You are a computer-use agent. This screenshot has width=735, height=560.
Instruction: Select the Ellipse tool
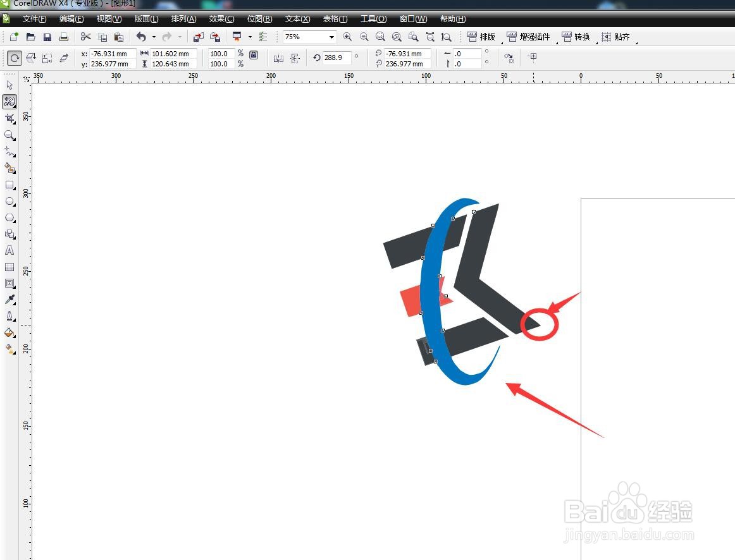pyautogui.click(x=9, y=202)
